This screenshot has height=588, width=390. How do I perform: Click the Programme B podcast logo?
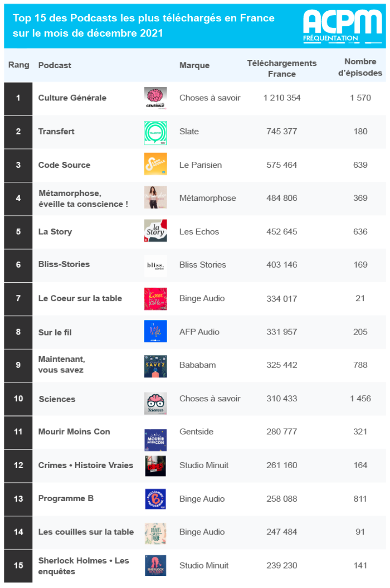pyautogui.click(x=155, y=499)
